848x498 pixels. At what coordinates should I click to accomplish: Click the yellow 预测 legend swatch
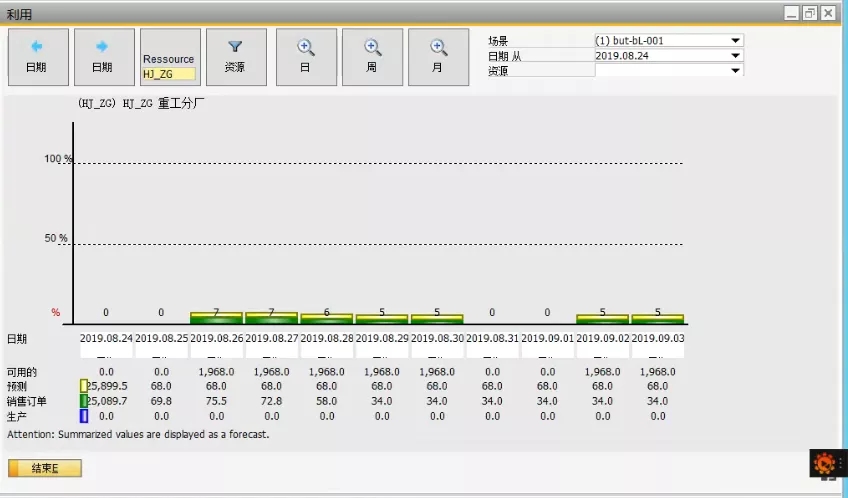[84, 386]
